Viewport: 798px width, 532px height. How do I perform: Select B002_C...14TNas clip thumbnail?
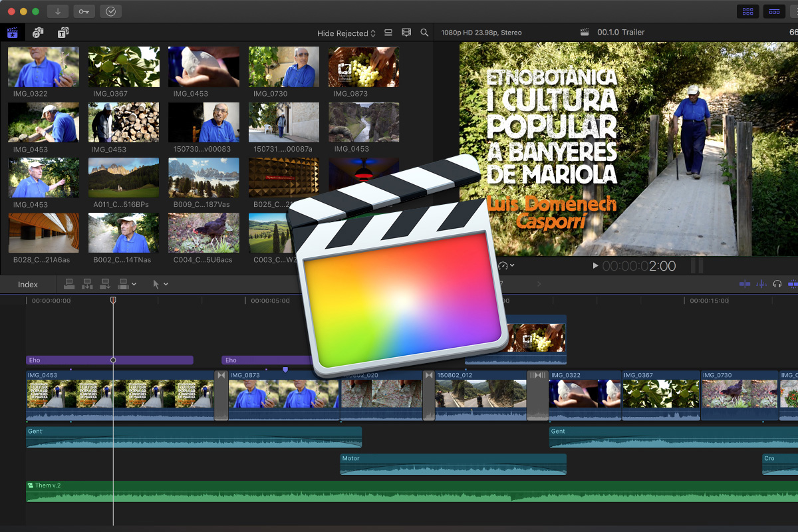click(x=124, y=233)
